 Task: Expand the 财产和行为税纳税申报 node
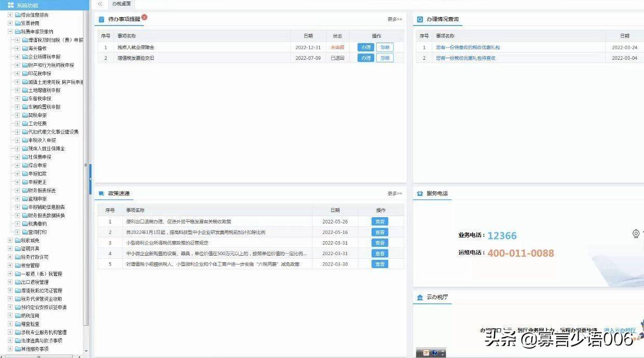[x=17, y=65]
